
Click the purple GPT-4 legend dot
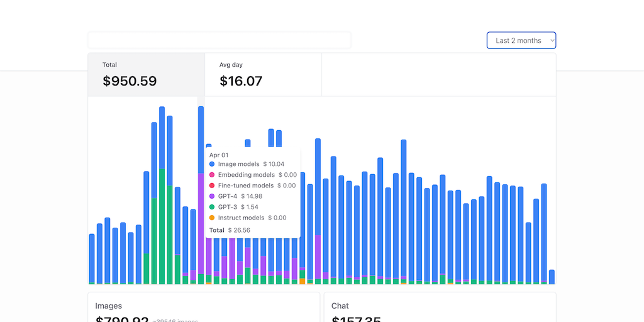212,196
